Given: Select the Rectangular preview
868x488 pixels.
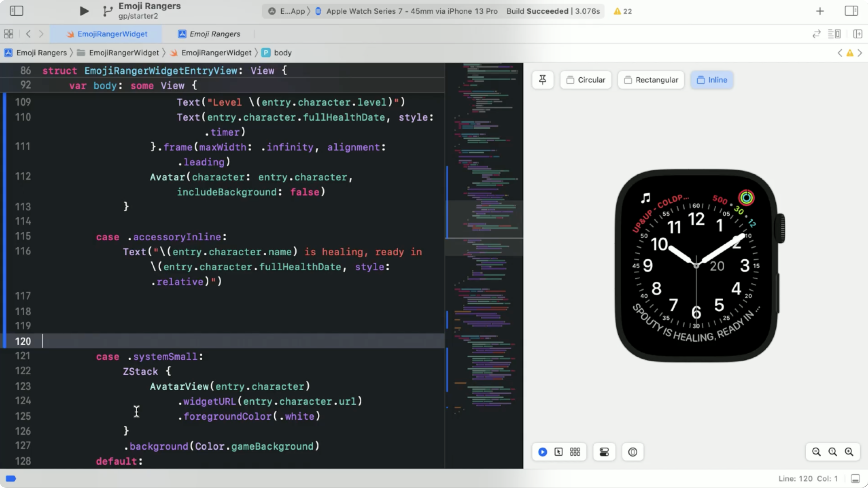Looking at the screenshot, I should click(x=651, y=80).
